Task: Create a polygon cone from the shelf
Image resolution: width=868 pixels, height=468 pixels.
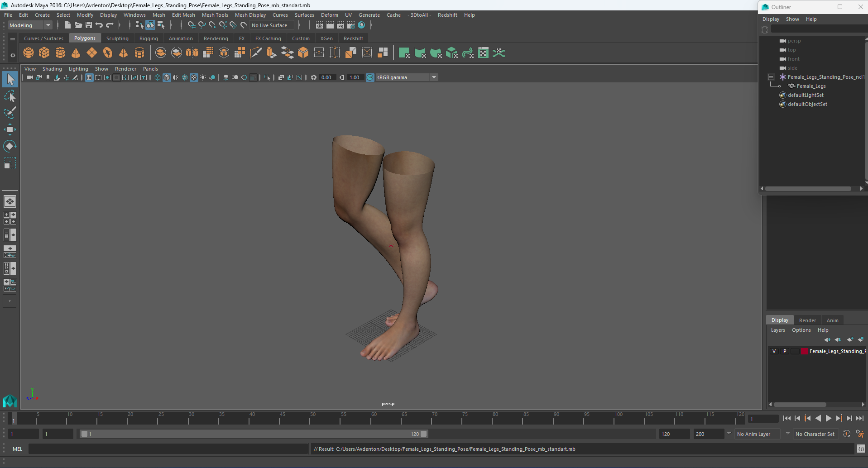Action: [76, 53]
